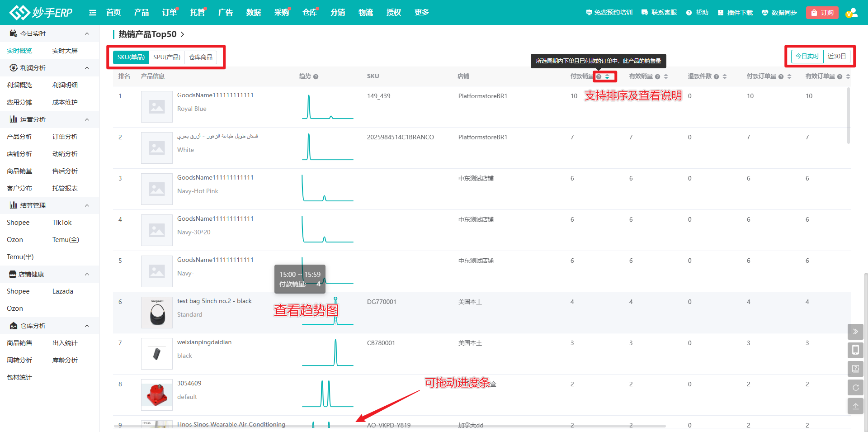Open 热销产品Top50 title link
This screenshot has width=868, height=432.
tap(151, 34)
